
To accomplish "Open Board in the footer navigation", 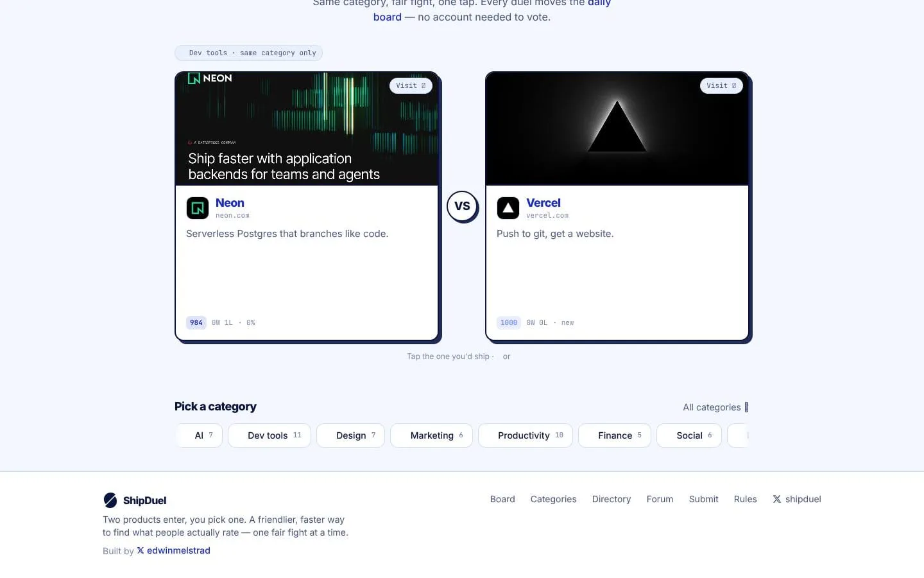I will tap(502, 499).
